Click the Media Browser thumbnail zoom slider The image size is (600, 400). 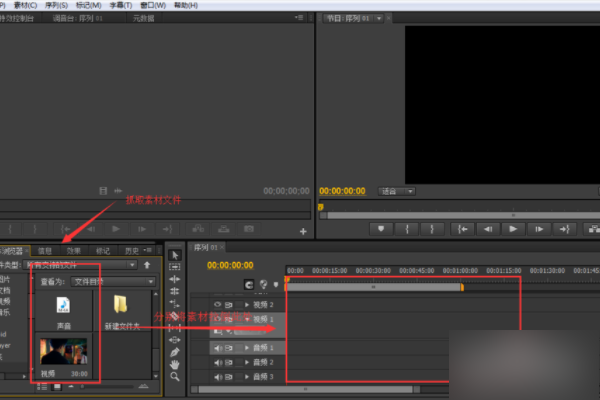point(107,387)
